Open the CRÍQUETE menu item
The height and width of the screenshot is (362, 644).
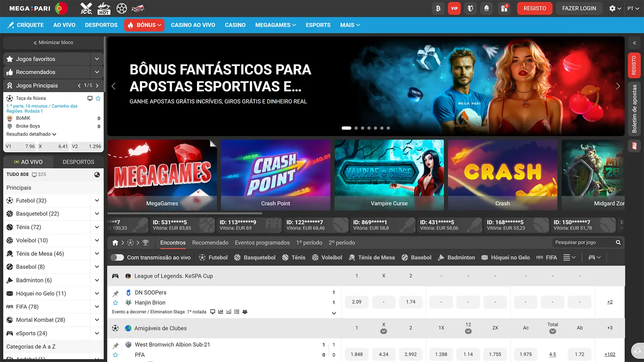(x=26, y=25)
